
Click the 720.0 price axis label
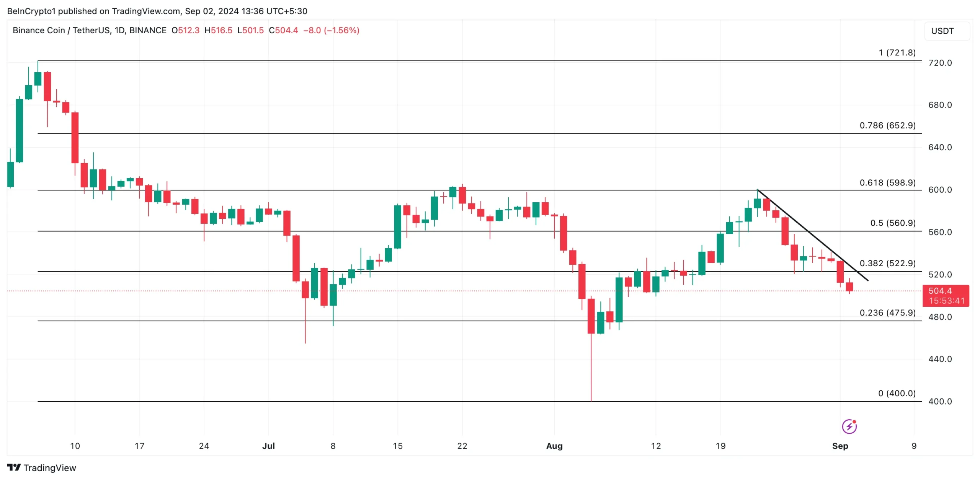pyautogui.click(x=940, y=63)
